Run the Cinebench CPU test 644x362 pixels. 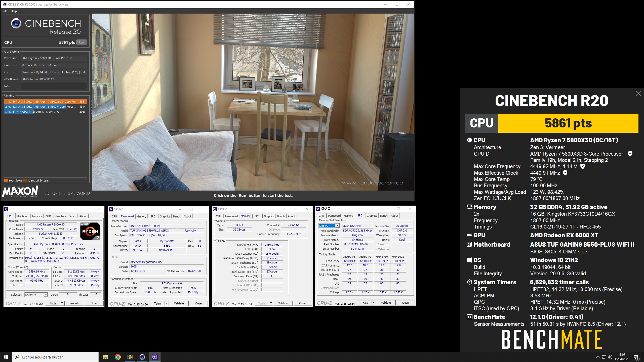tap(81, 42)
